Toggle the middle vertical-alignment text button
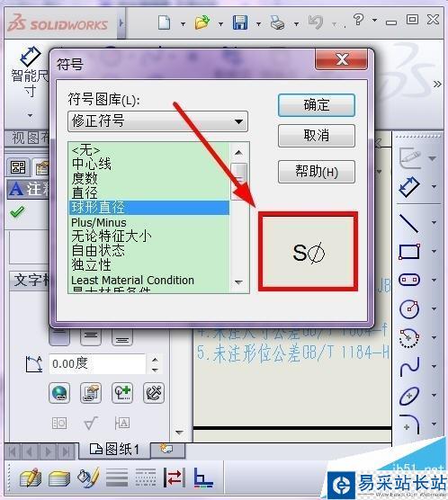Screen dimensions: 448x500 (91, 335)
